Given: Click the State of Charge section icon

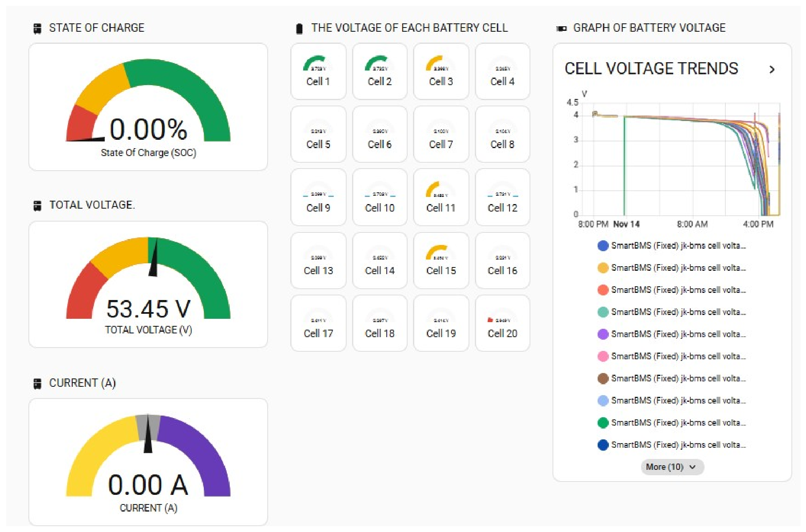Looking at the screenshot, I should coord(37,28).
